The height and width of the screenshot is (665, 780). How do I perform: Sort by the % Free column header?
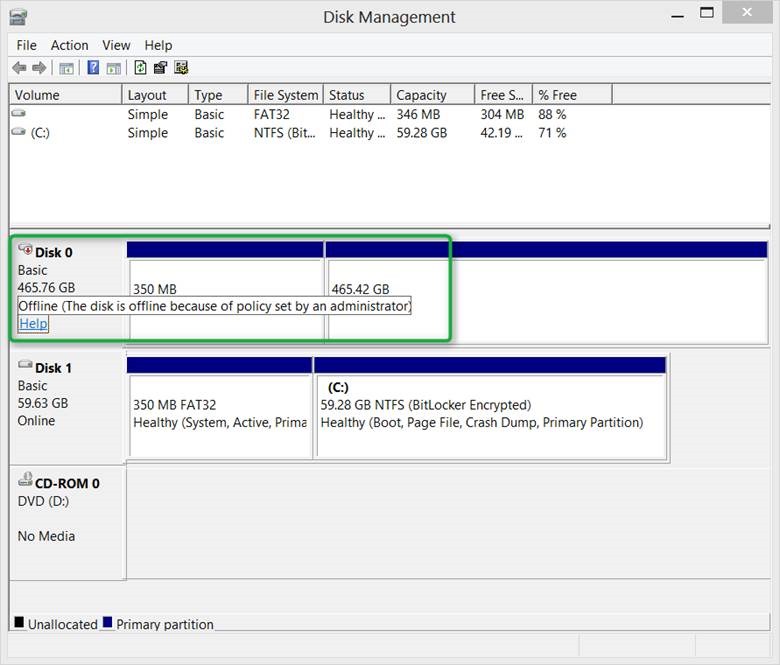coord(573,95)
